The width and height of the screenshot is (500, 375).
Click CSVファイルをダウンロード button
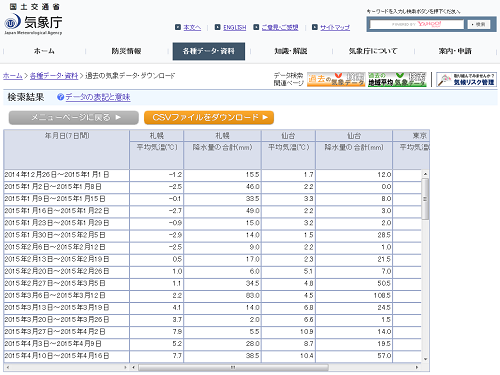[209, 117]
